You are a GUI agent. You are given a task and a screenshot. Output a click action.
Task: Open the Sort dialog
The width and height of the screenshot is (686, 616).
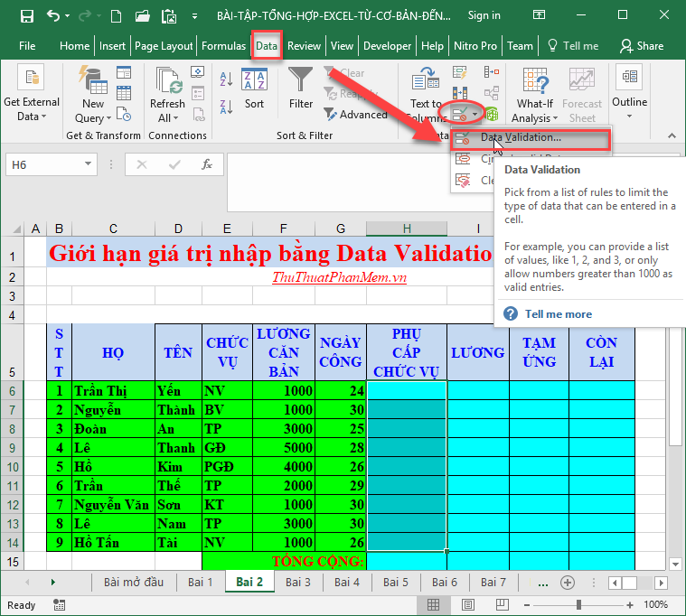tap(254, 88)
